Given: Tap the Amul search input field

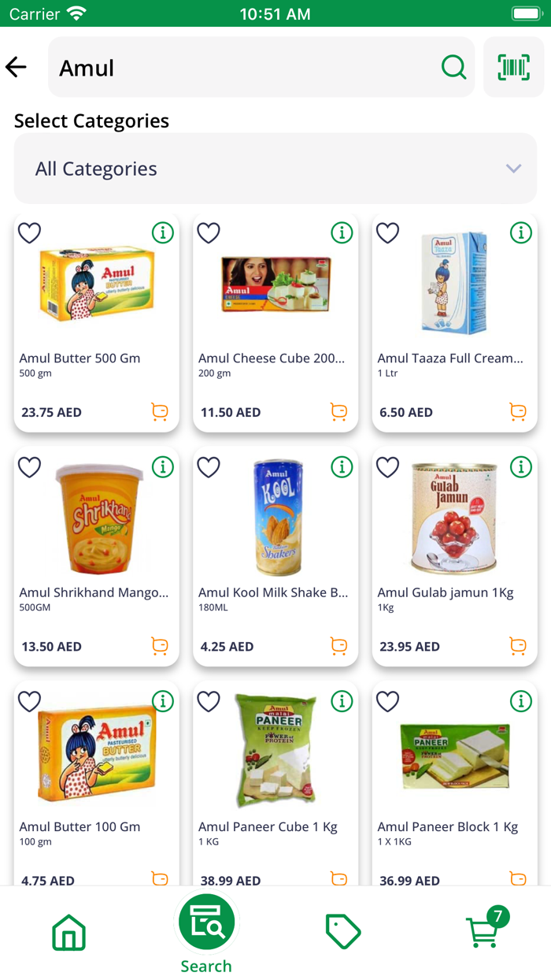Looking at the screenshot, I should click(236, 67).
